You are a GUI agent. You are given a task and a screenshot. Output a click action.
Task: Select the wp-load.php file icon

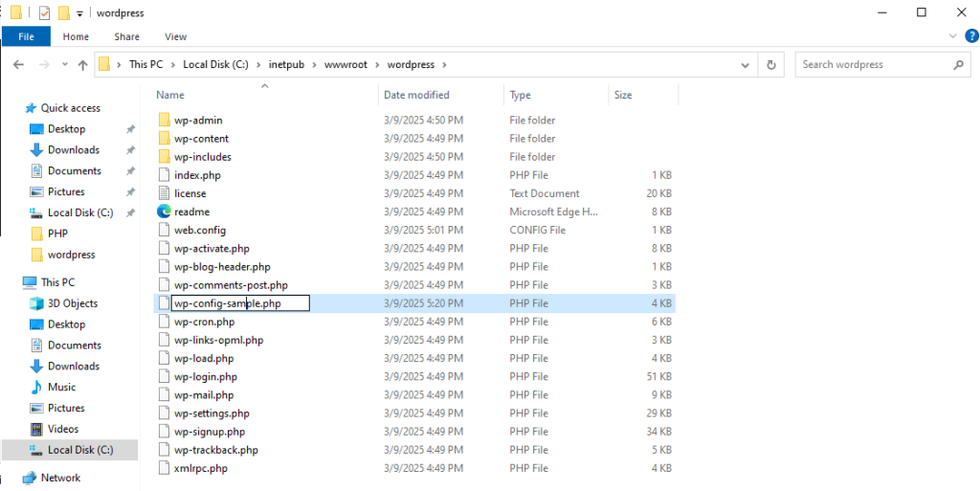164,359
